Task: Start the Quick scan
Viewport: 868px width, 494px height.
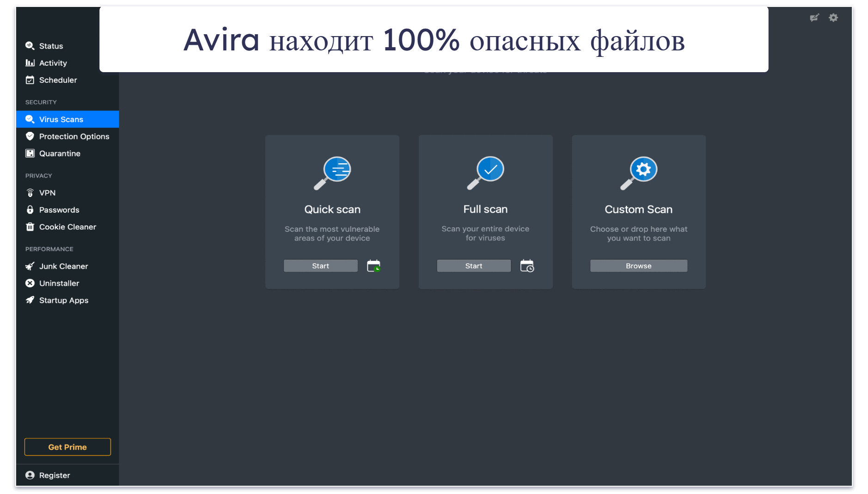Action: click(320, 266)
